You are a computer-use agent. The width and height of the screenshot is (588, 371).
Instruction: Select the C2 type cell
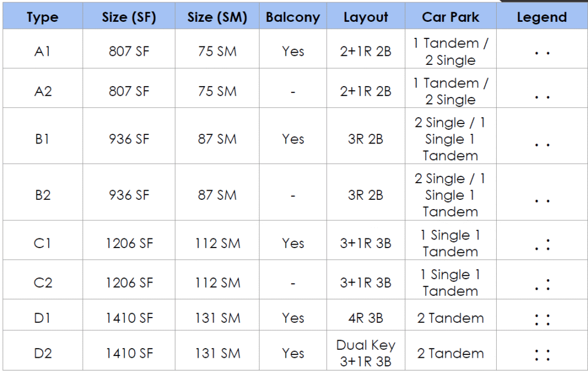(42, 283)
